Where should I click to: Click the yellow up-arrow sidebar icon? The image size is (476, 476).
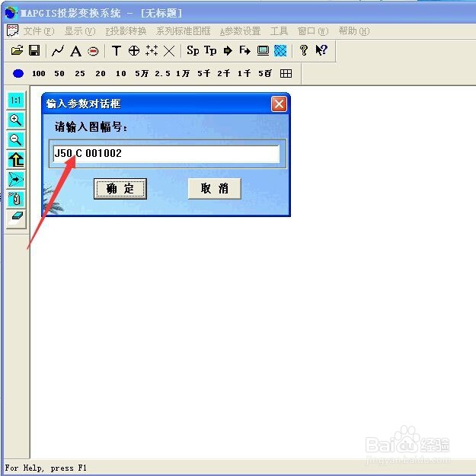16,160
